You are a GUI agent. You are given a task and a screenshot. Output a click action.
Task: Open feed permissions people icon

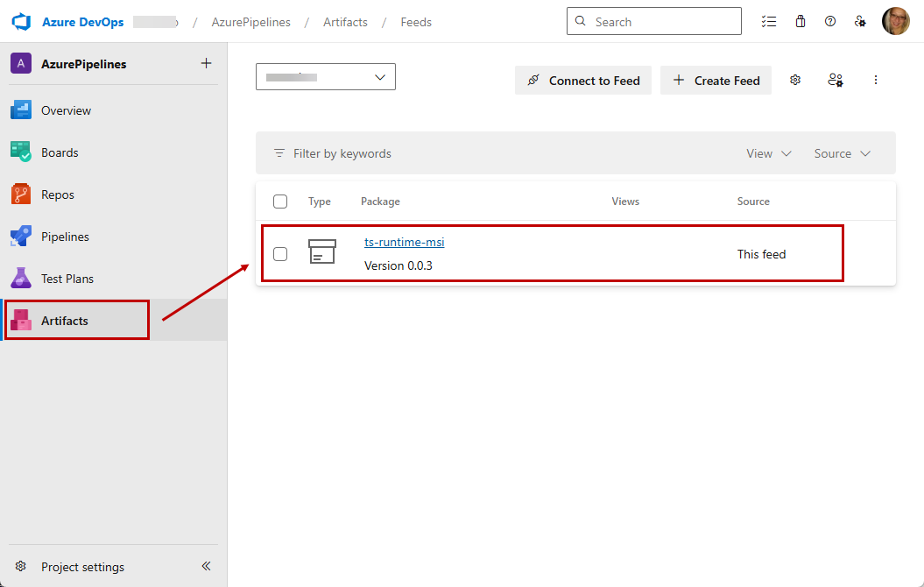pos(835,80)
